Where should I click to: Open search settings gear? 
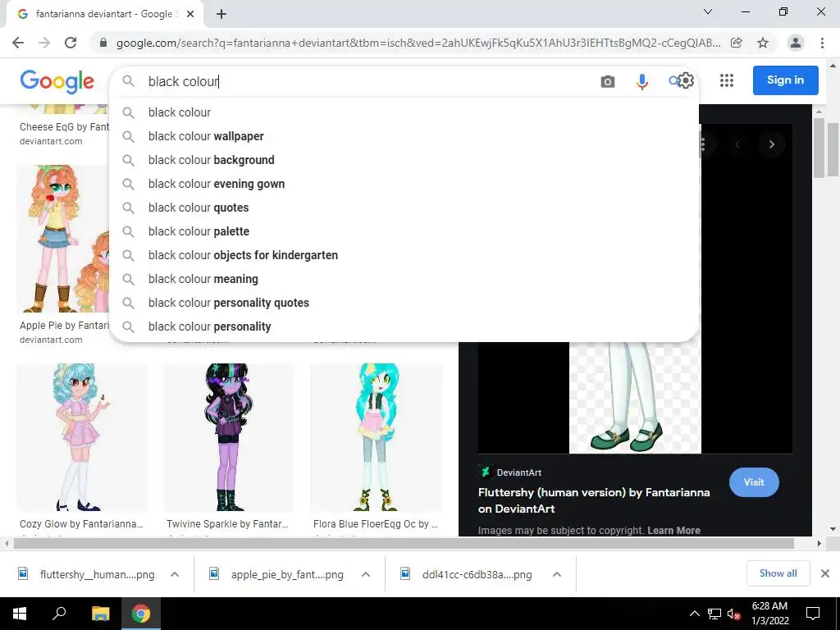coord(686,80)
